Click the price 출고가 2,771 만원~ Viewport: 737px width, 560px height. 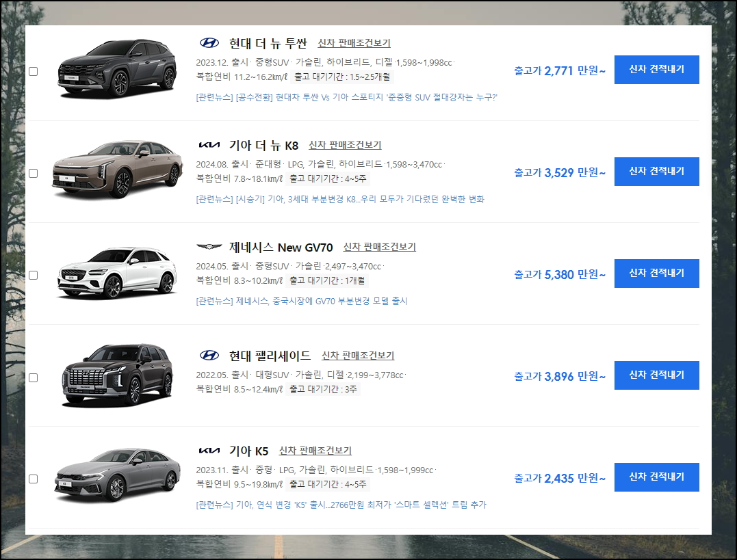(x=559, y=70)
